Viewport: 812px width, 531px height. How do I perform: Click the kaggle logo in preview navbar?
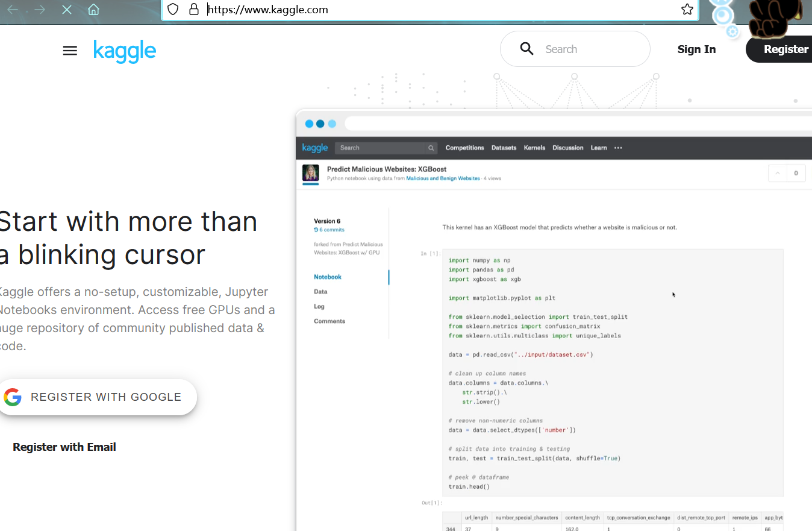pos(314,148)
